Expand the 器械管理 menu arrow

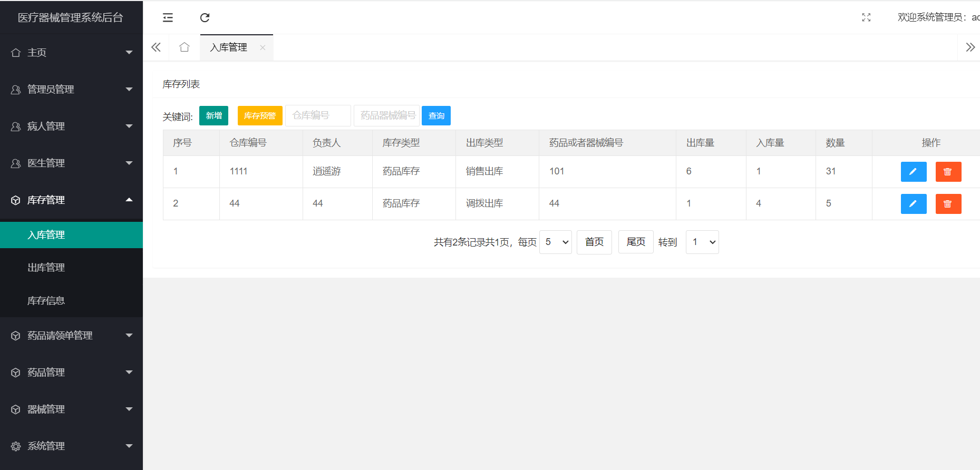129,409
